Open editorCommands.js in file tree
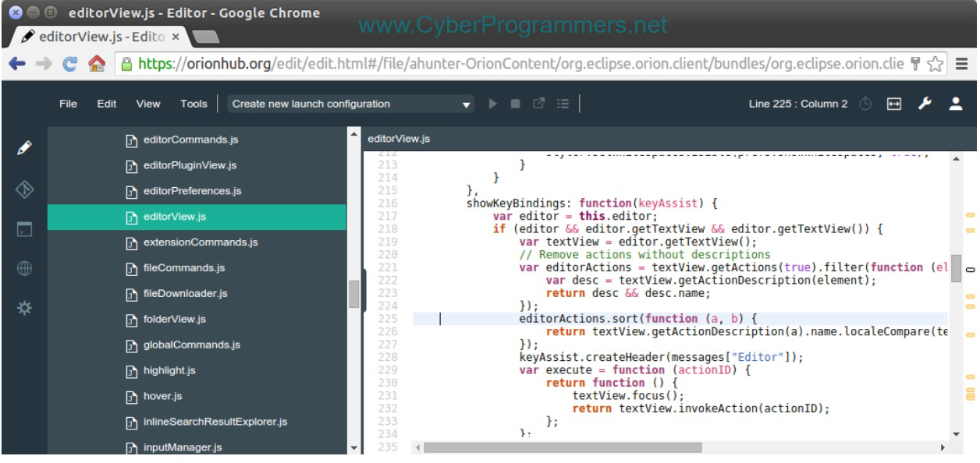 (x=190, y=140)
